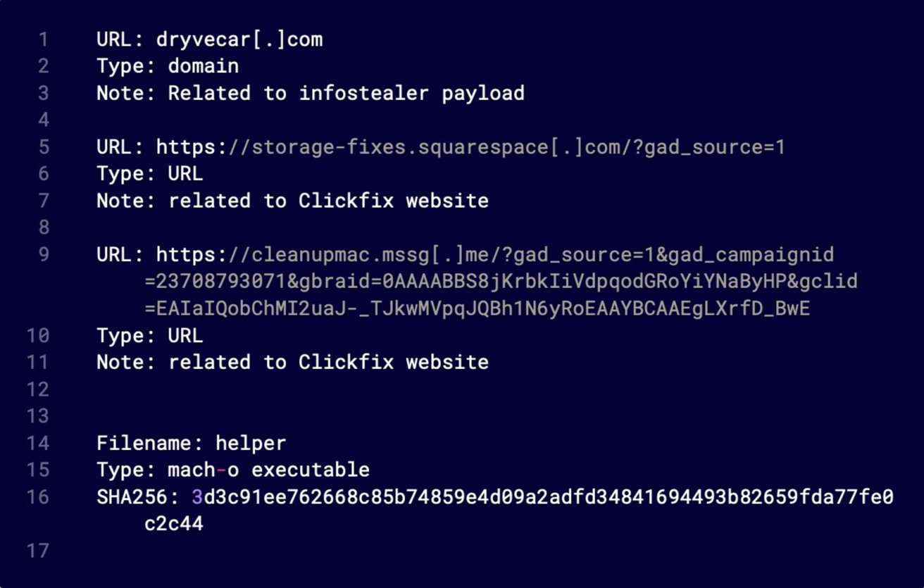
Task: Click line number 17 in the gutter
Action: pyautogui.click(x=39, y=551)
